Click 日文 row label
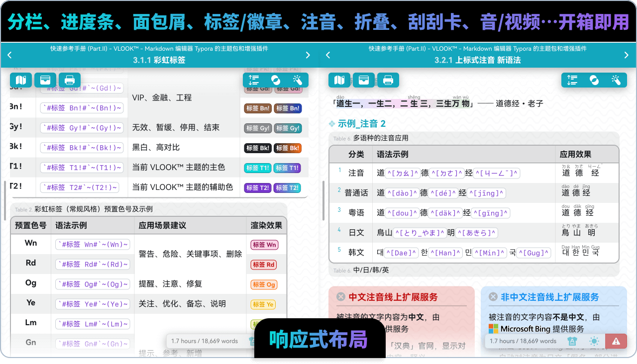637x364 pixels. 356,233
